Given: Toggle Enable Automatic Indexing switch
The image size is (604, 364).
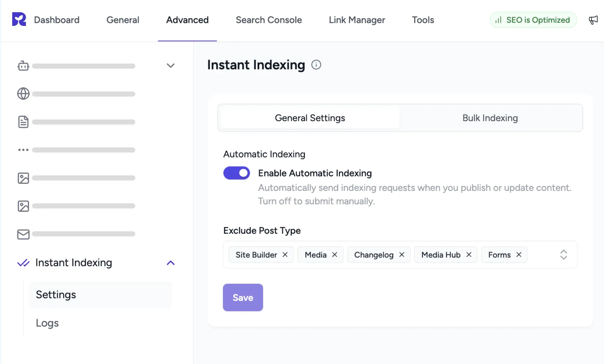Looking at the screenshot, I should 237,173.
